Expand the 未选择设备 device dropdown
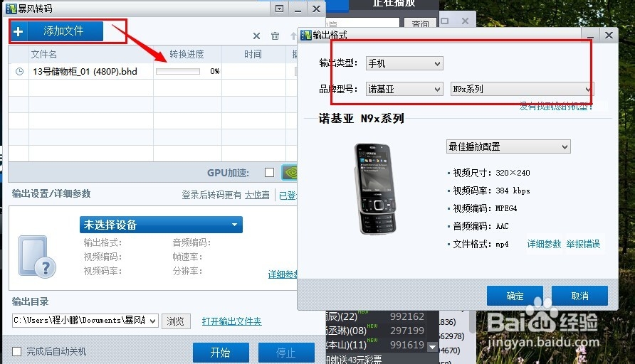This screenshot has width=635, height=364. point(161,225)
